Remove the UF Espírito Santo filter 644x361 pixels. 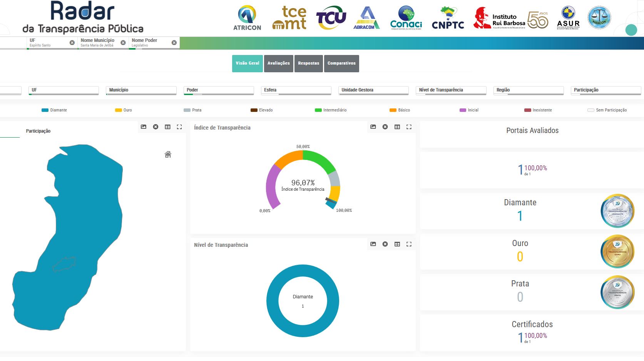(x=72, y=43)
